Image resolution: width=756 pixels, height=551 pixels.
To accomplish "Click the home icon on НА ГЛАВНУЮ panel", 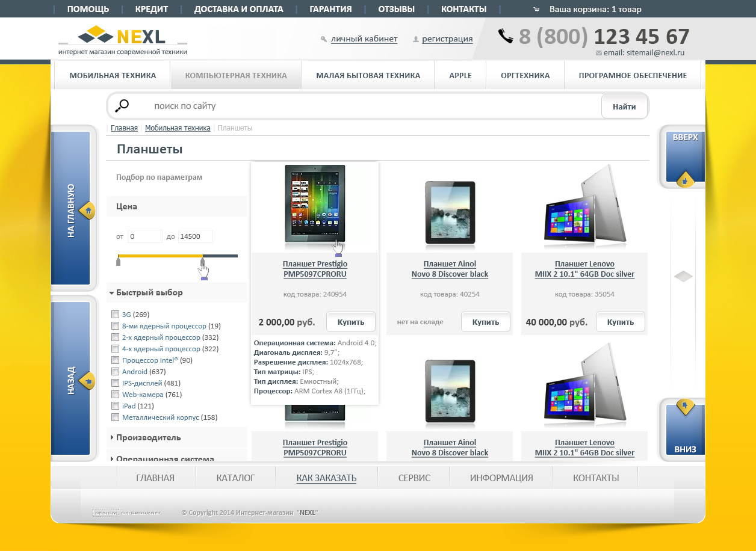I will click(88, 211).
